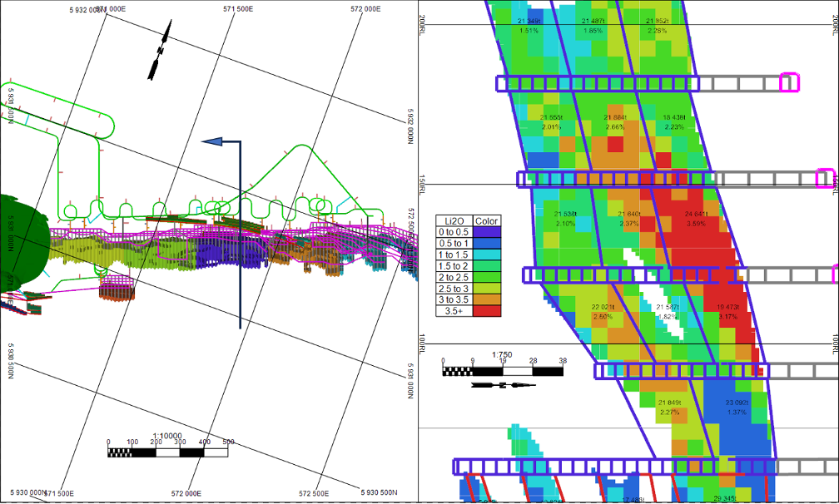Select the 21.349t 1.51% block label

(x=530, y=26)
